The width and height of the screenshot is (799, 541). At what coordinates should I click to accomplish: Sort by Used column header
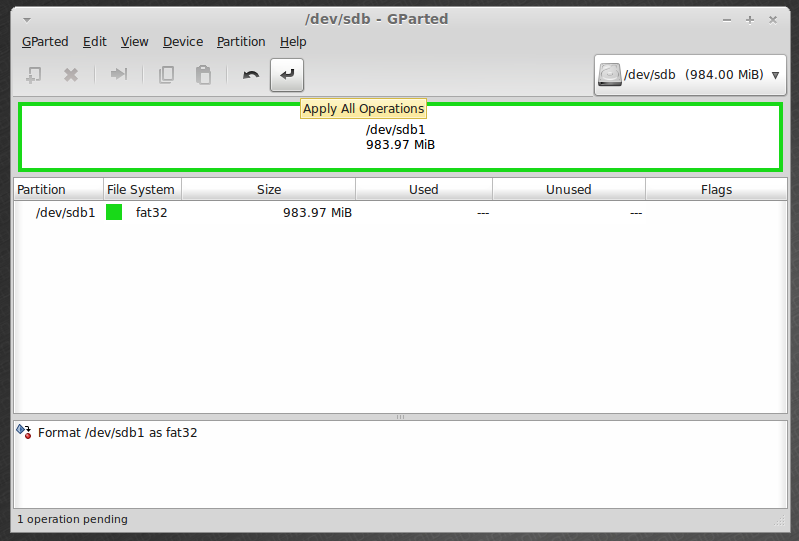pos(424,190)
